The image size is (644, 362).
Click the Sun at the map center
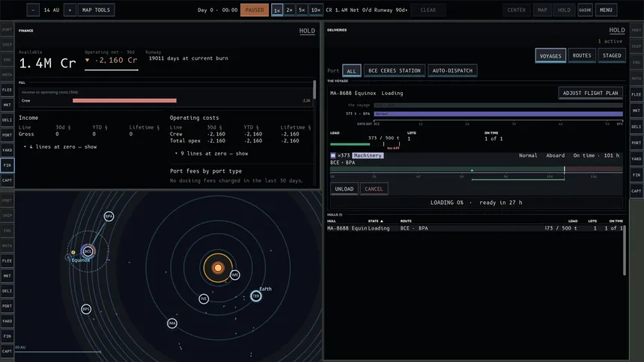pyautogui.click(x=218, y=268)
